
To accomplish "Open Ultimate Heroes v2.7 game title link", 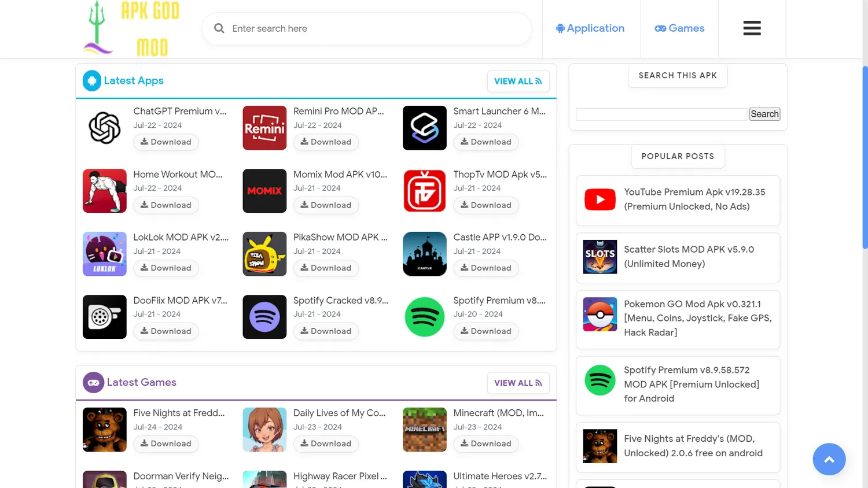I will [500, 476].
